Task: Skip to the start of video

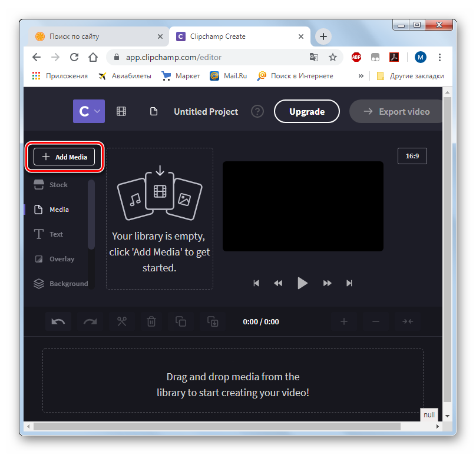Action: pos(256,283)
